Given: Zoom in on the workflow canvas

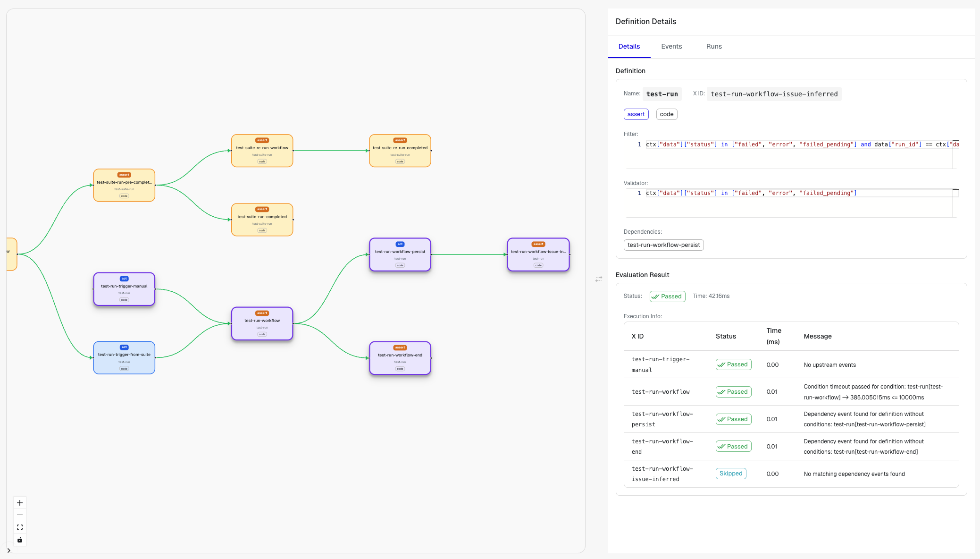Looking at the screenshot, I should click(20, 503).
